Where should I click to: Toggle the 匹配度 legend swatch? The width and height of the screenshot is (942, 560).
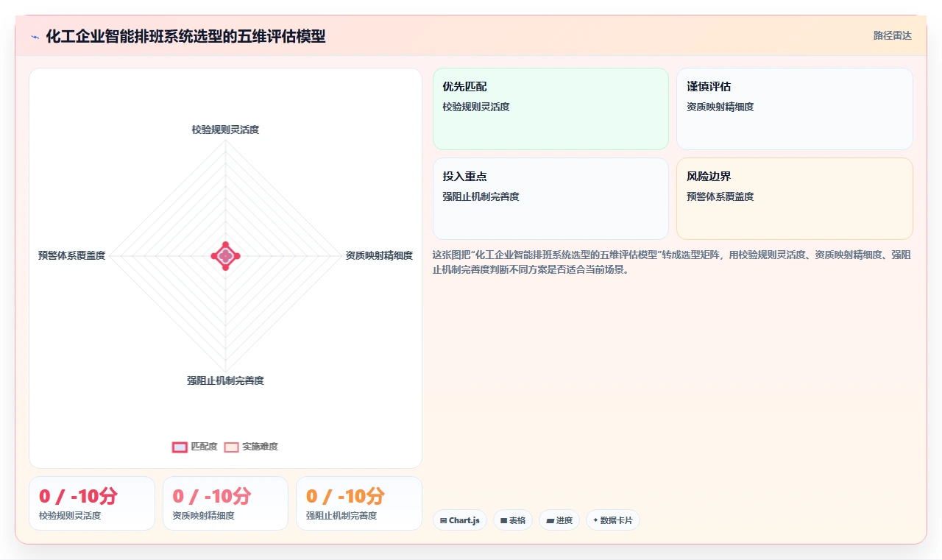pyautogui.click(x=180, y=447)
